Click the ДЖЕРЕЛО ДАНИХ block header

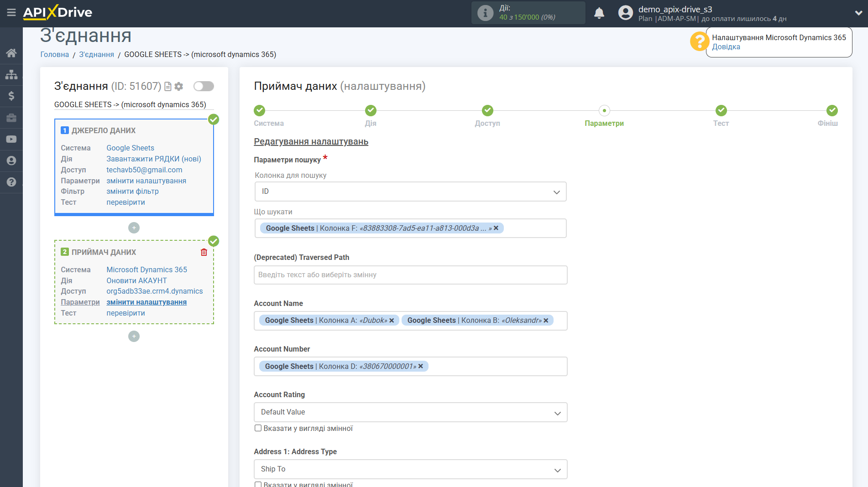[104, 130]
